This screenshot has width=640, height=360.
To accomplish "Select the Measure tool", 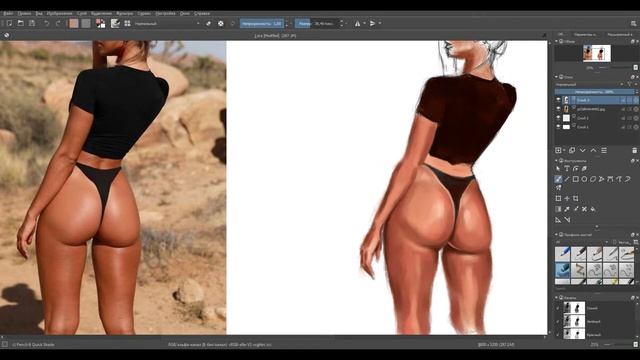I will click(567, 220).
